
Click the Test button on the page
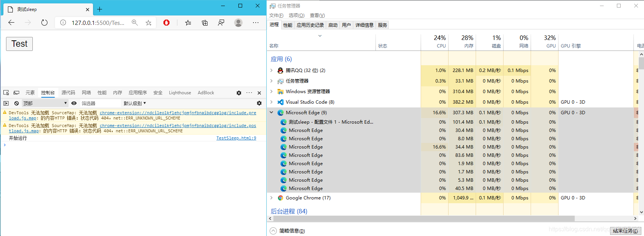click(x=19, y=44)
